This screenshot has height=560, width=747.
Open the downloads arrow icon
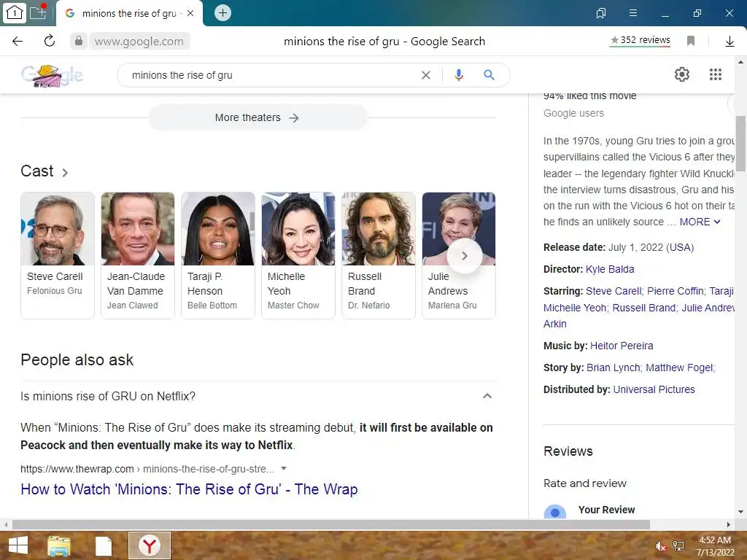coord(729,42)
